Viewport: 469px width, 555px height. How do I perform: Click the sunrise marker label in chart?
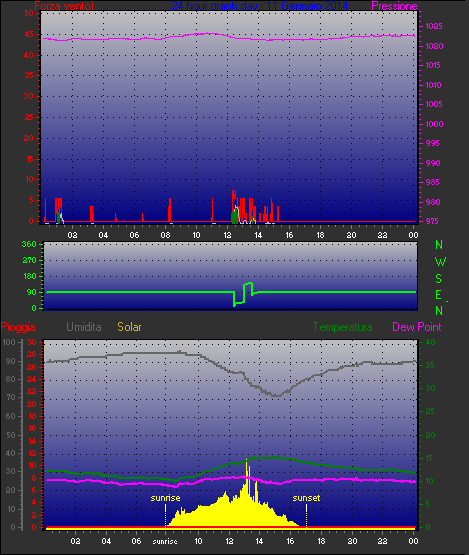click(x=165, y=498)
